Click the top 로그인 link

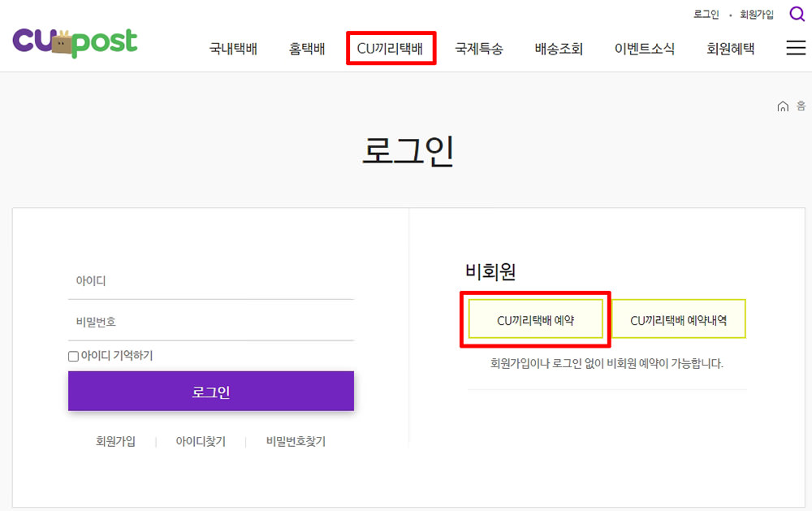tap(706, 15)
